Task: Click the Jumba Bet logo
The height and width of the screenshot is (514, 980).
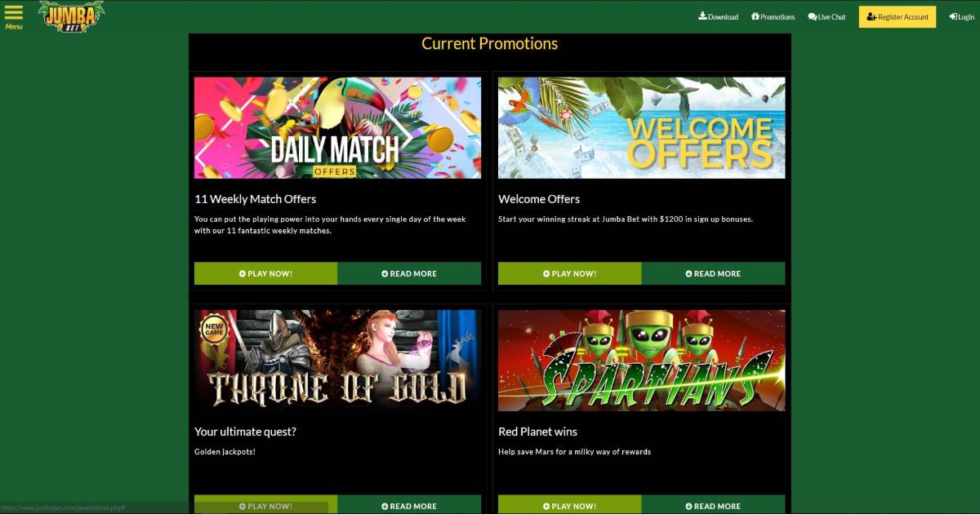Action: pyautogui.click(x=72, y=16)
